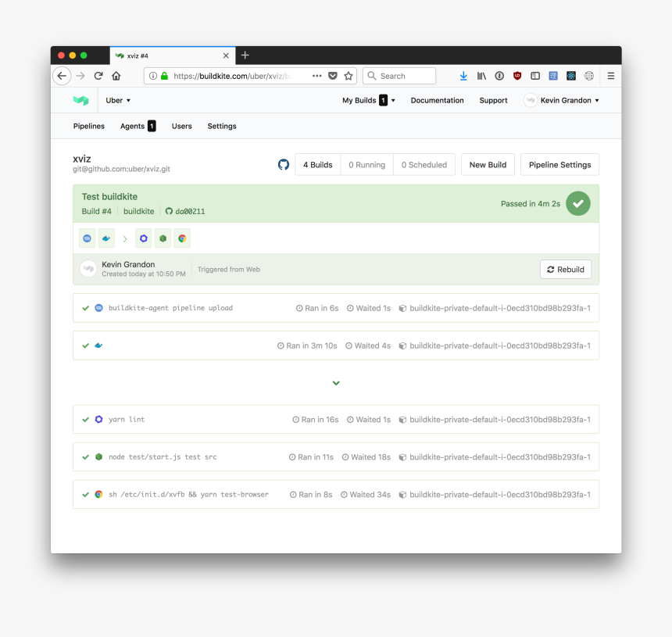This screenshot has height=637, width=672.
Task: Open Kevin Grandon user menu
Action: tap(561, 100)
